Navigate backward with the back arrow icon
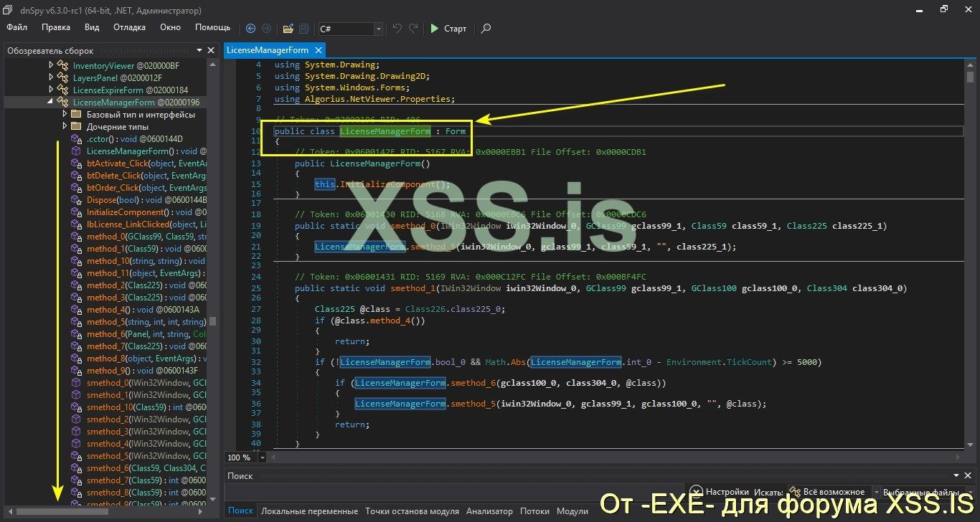 (250, 29)
